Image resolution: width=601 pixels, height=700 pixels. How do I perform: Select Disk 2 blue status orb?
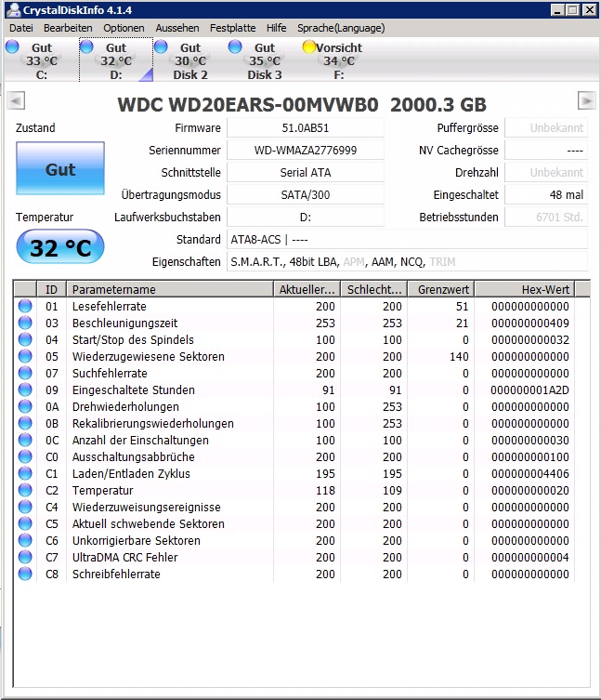(161, 46)
